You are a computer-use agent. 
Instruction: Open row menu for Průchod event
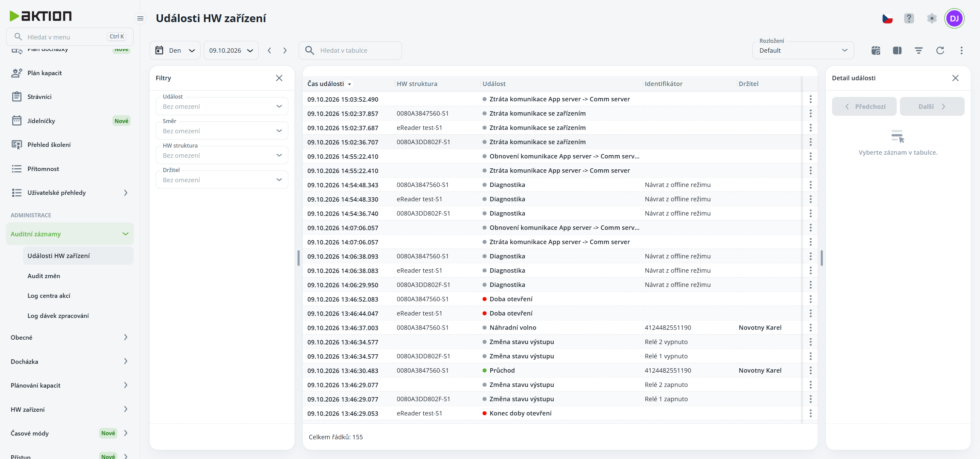pyautogui.click(x=810, y=371)
